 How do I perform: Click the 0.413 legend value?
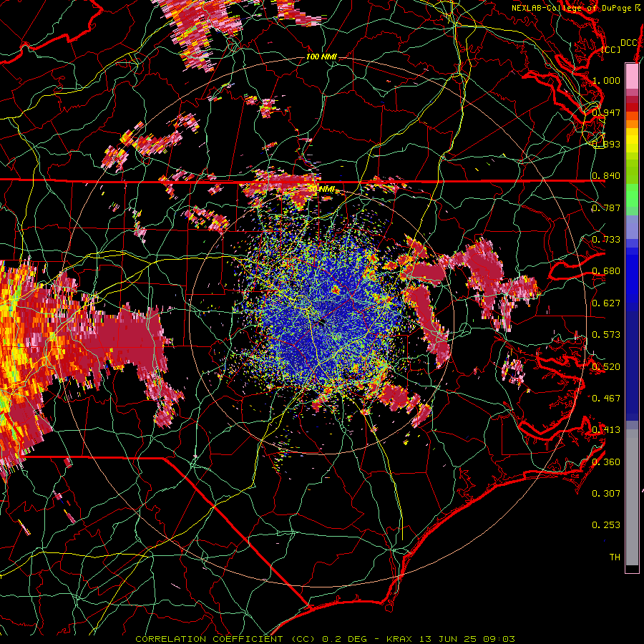coord(606,430)
